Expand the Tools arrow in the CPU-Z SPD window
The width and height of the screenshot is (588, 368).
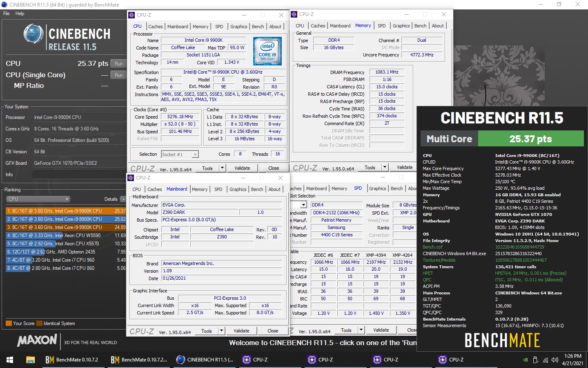[x=361, y=330]
